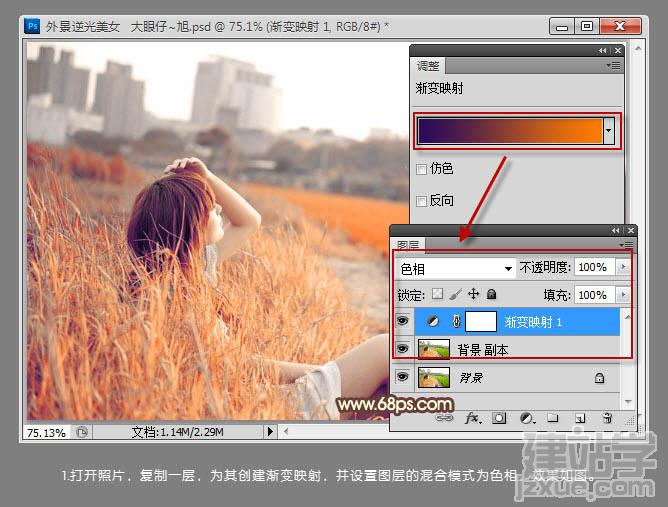
Task: Open the fx layer style menu
Action: pyautogui.click(x=472, y=418)
